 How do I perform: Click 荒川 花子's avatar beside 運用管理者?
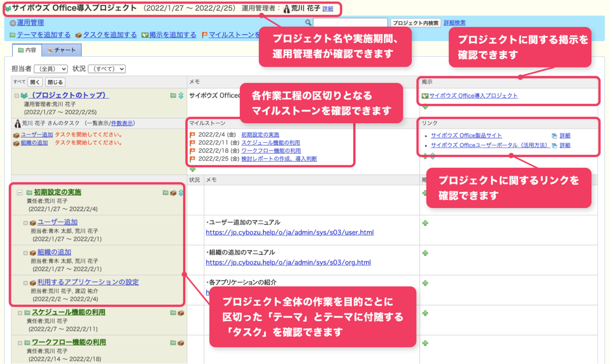pyautogui.click(x=286, y=9)
